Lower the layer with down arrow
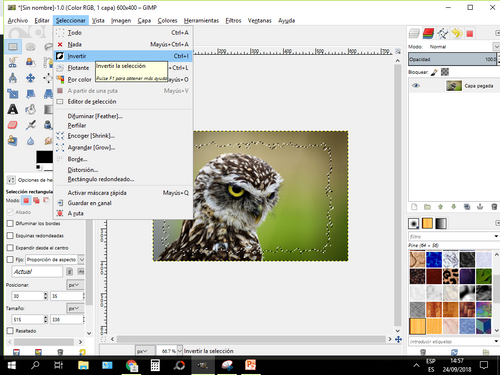The height and width of the screenshot is (375, 500). pyautogui.click(x=453, y=207)
